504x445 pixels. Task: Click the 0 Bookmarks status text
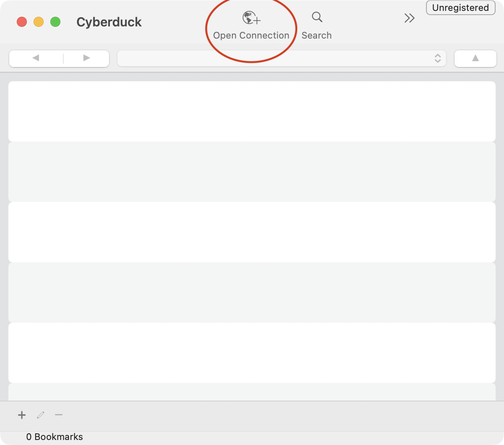pyautogui.click(x=55, y=437)
